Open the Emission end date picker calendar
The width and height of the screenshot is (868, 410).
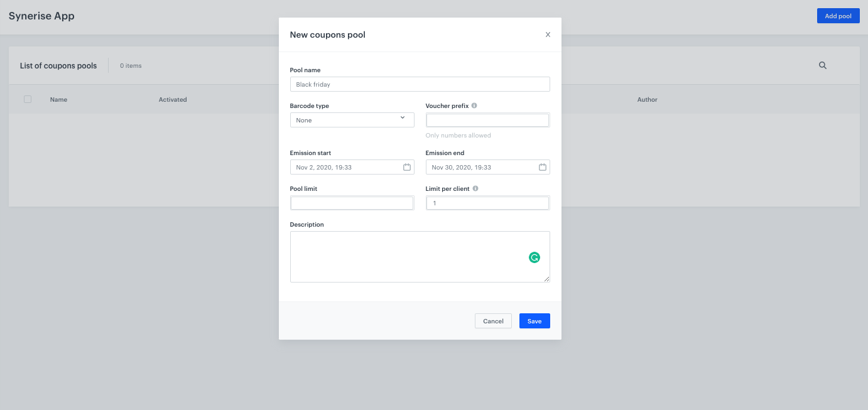(543, 167)
